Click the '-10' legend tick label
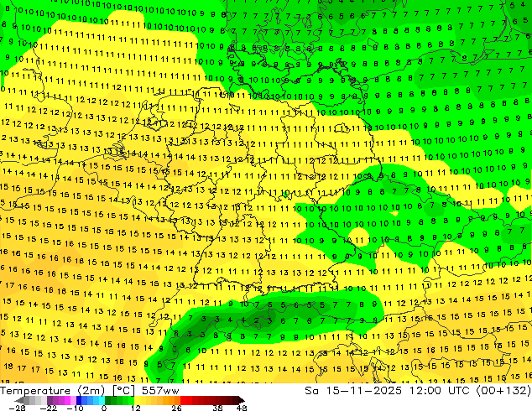Image resolution: width=532 pixels, height=411 pixels. [76, 408]
